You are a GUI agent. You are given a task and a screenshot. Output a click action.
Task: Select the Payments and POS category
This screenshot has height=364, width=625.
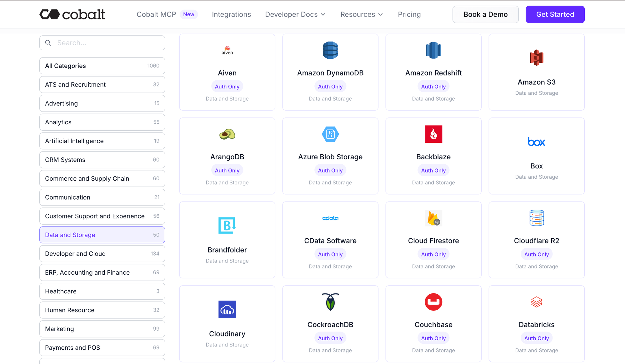pyautogui.click(x=102, y=347)
